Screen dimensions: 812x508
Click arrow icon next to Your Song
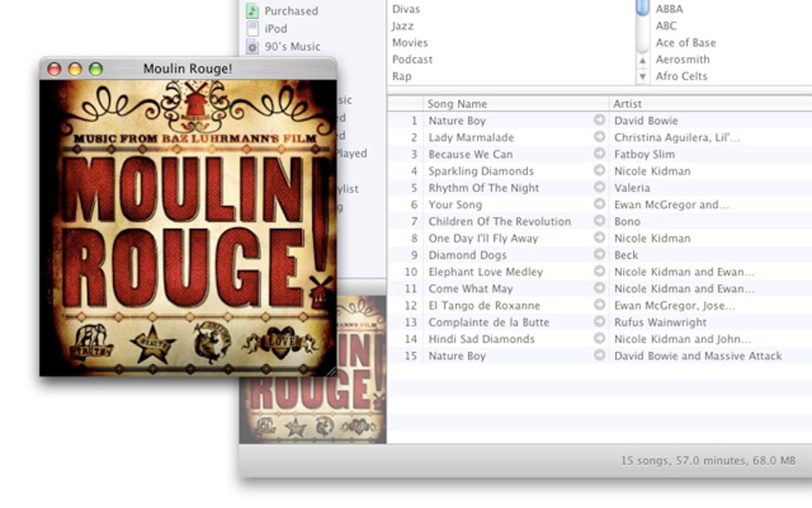pos(599,204)
